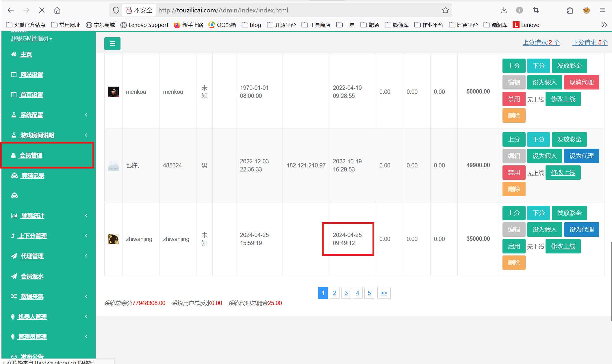Stop page loading with X icon
Screen dimensions: 612x364
(42, 10)
